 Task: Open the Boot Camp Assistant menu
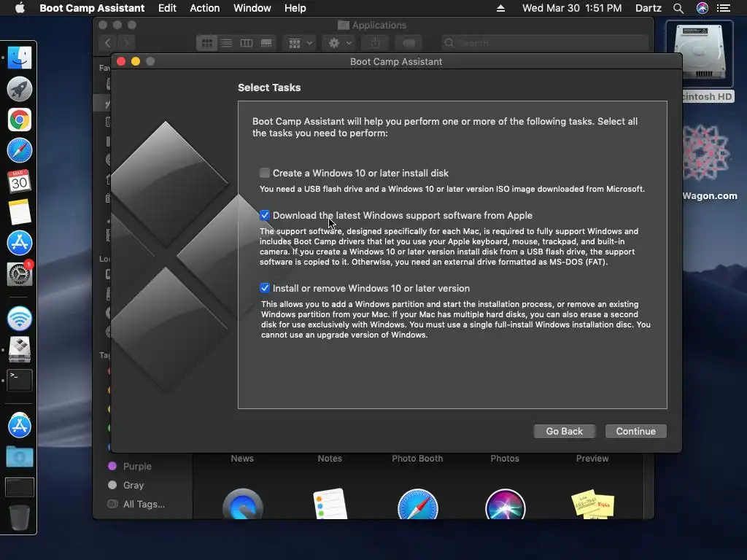pyautogui.click(x=92, y=8)
